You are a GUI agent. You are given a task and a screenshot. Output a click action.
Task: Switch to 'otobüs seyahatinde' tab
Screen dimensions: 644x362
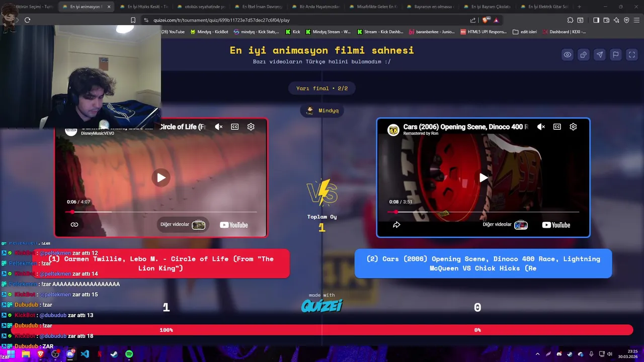pos(202,7)
